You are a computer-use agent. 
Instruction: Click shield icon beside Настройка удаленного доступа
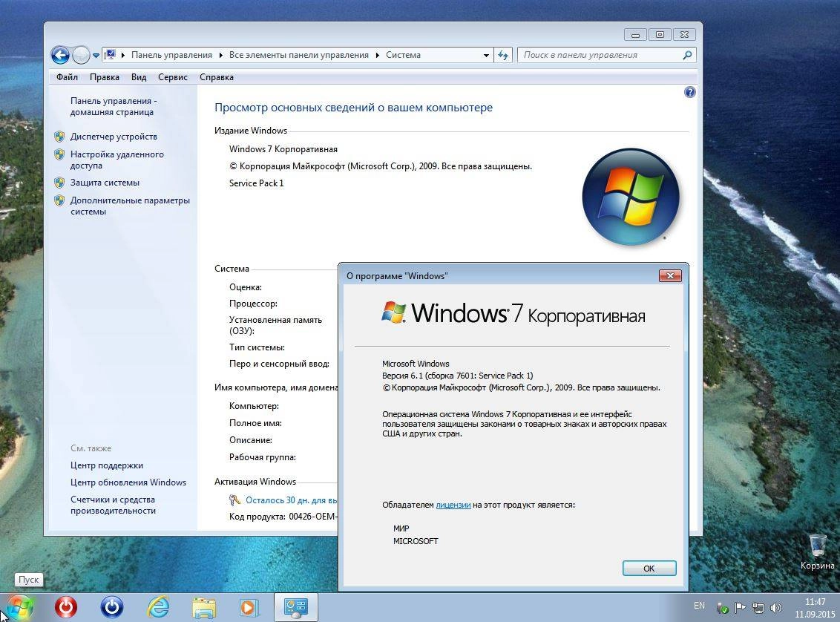tap(59, 154)
